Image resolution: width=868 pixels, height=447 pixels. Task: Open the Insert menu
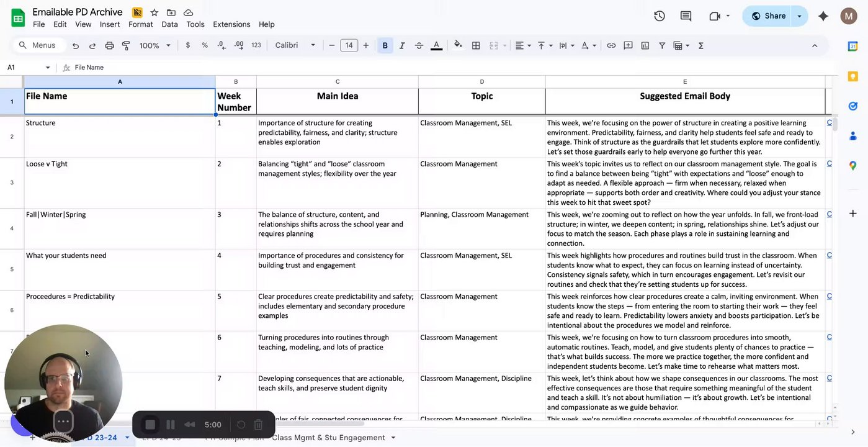click(110, 24)
